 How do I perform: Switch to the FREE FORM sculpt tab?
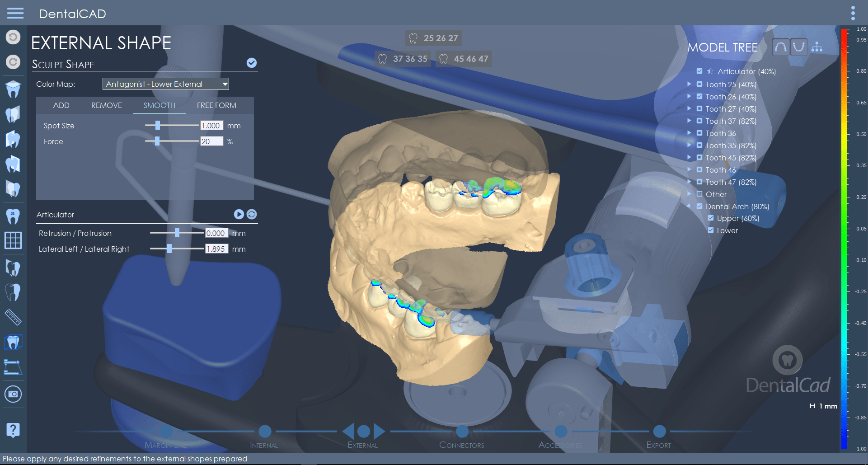(216, 105)
